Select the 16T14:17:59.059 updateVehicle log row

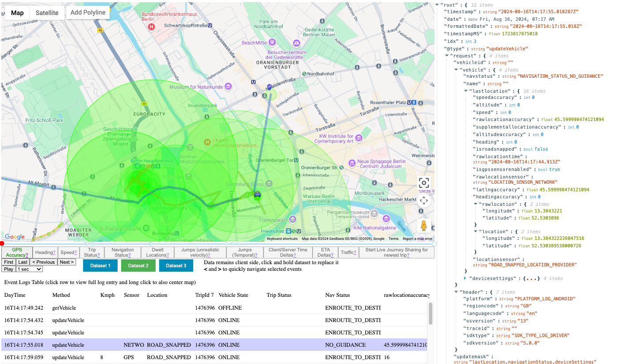[x=215, y=357]
